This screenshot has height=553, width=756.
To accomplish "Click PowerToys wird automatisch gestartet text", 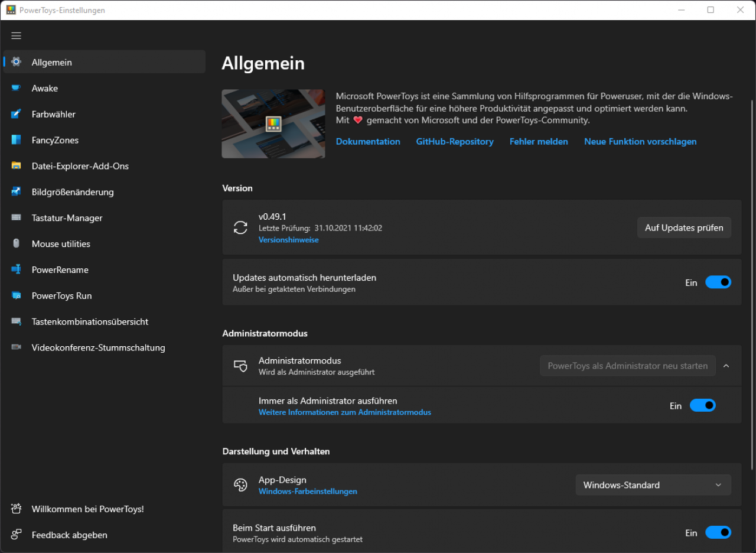I will coord(298,539).
